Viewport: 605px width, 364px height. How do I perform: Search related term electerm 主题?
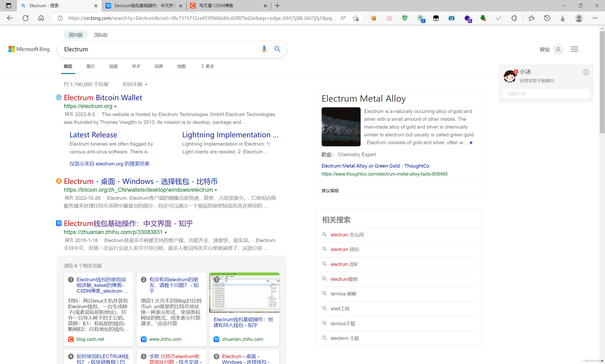click(x=345, y=338)
